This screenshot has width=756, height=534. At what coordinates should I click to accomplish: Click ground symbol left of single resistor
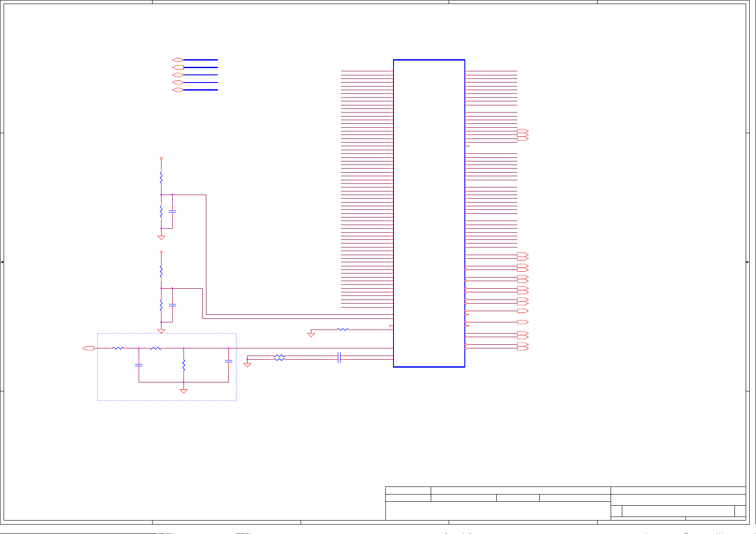pos(311,334)
